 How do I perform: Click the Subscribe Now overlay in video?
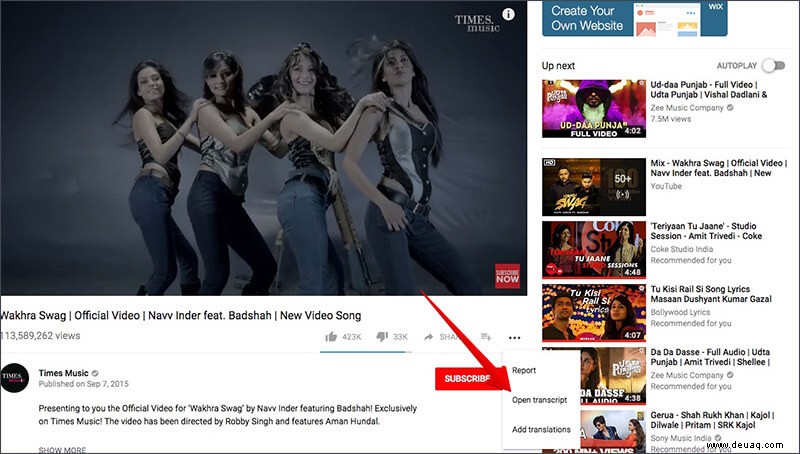507,276
